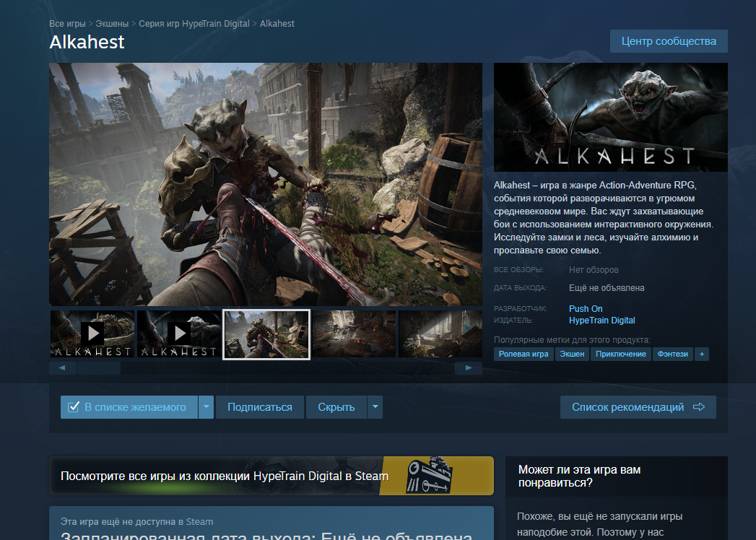Select the 'Экшен' tag
The image size is (756, 540).
[x=572, y=354]
